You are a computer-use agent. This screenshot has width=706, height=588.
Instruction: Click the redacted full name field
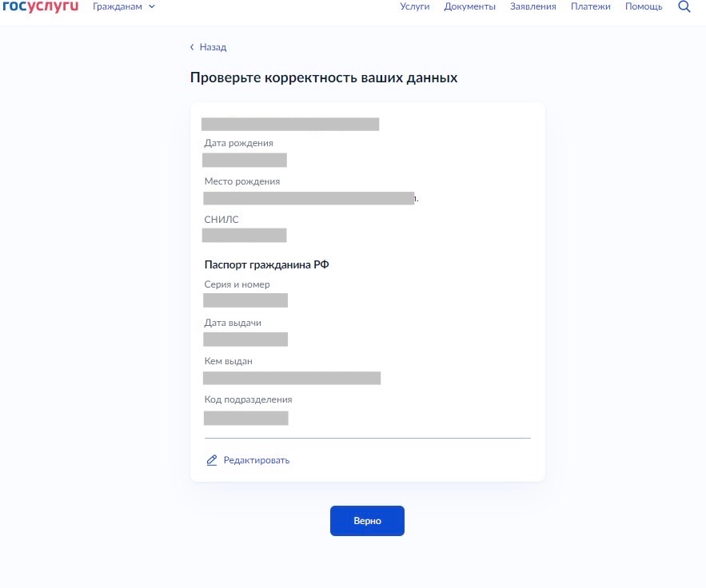click(x=290, y=124)
